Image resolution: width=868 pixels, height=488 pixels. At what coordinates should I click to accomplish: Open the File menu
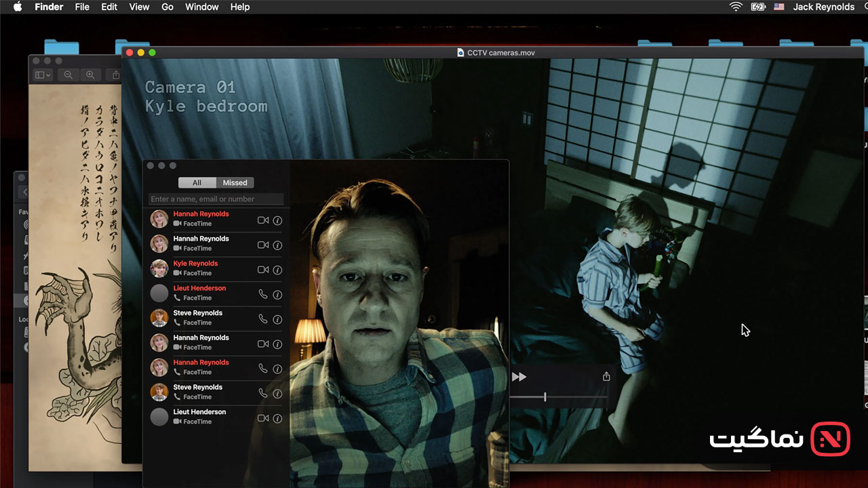(82, 7)
